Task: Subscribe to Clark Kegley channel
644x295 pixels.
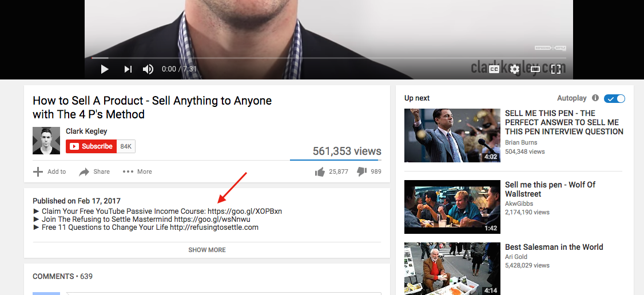Action: click(x=92, y=146)
